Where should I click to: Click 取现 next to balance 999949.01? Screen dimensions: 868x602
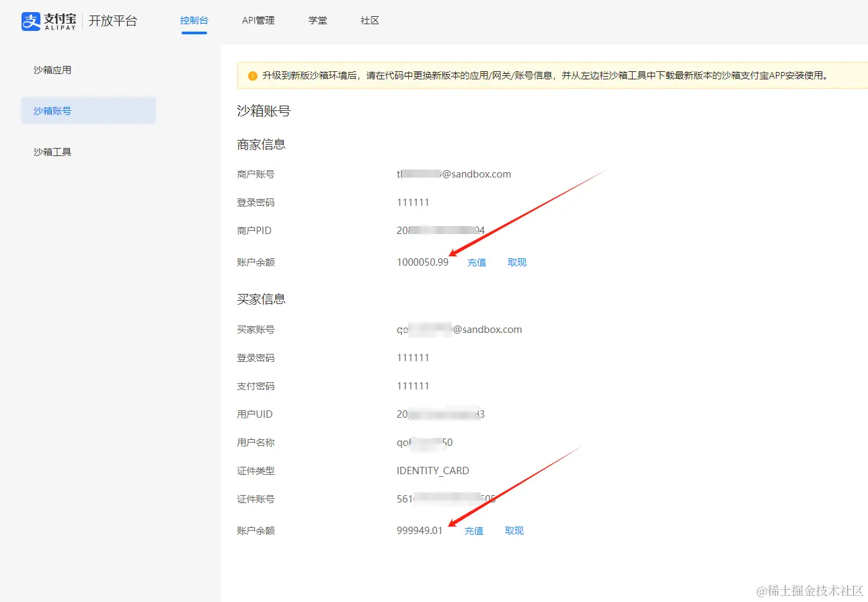tap(514, 531)
